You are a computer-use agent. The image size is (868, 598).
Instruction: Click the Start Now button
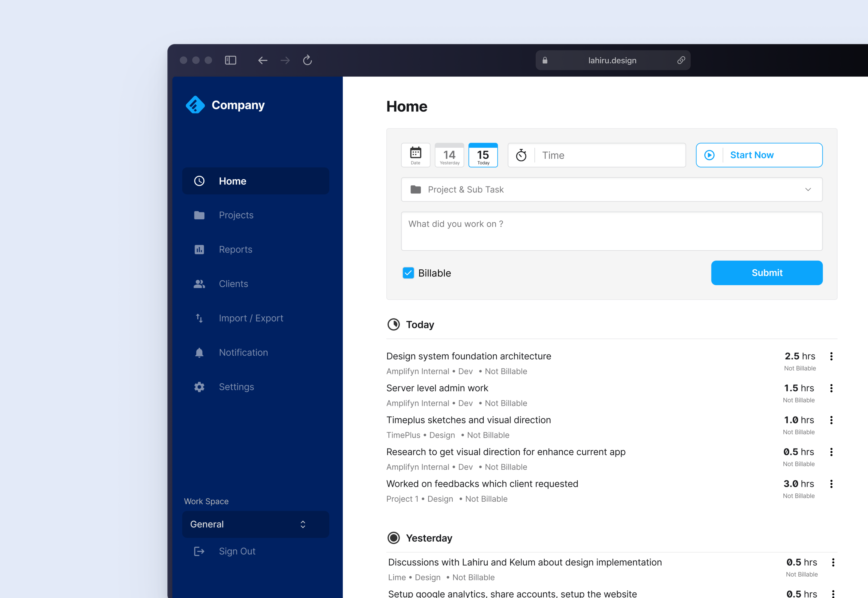pos(759,155)
